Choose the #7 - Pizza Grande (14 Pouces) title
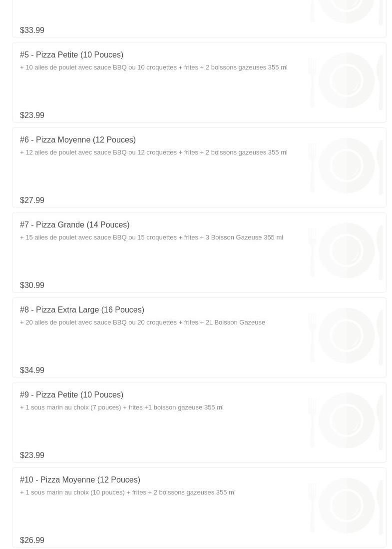This screenshot has height=549, width=392. pyautogui.click(x=74, y=225)
